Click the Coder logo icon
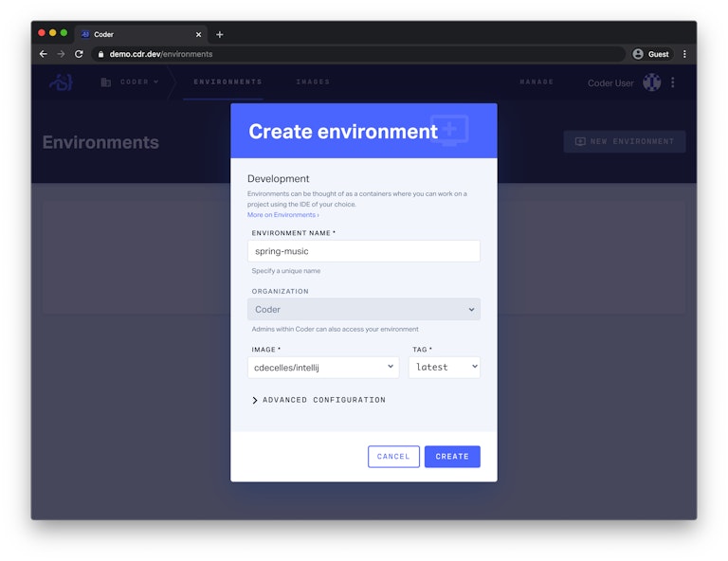The height and width of the screenshot is (561, 728). tap(62, 82)
